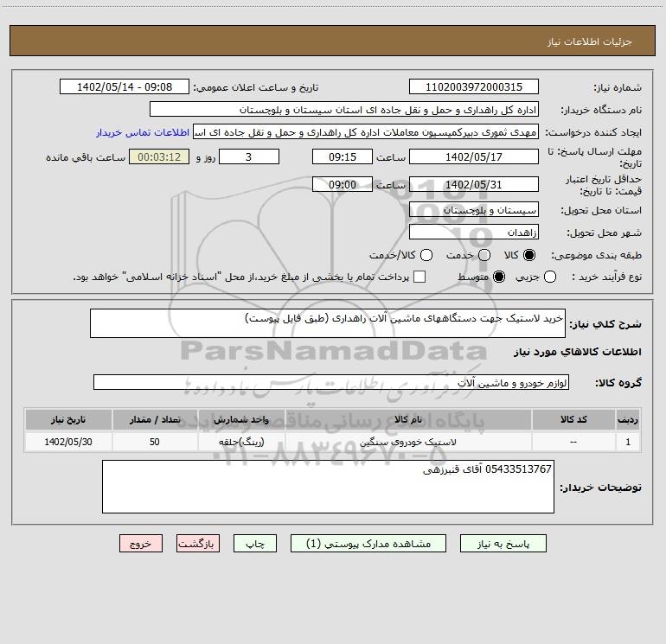Image resolution: width=666 pixels, height=644 pixels.
Task: Select the خدمت radio button
Action: tap(484, 255)
